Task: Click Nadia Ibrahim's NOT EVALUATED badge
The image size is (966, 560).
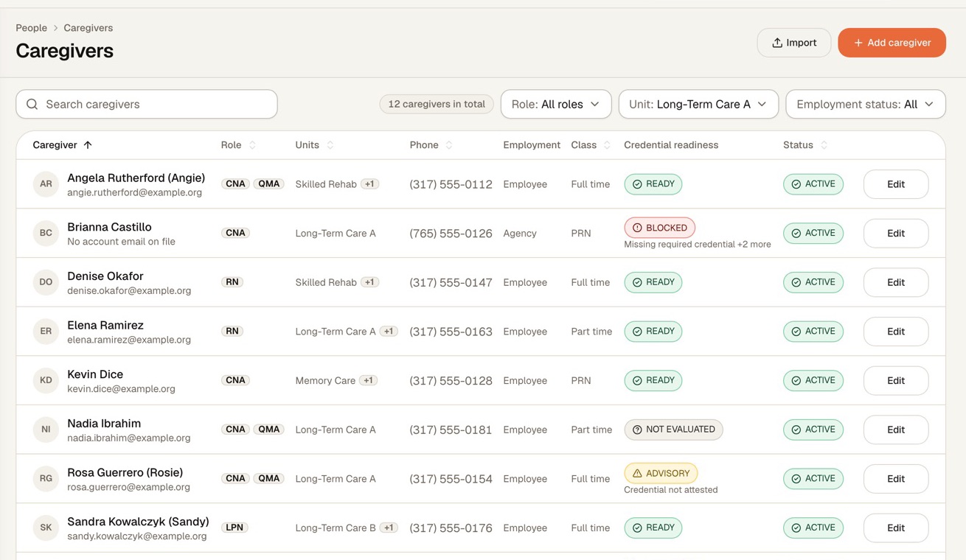Action: point(673,430)
